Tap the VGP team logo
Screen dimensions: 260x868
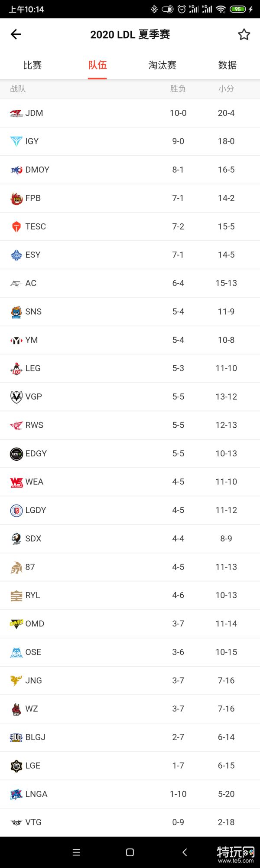[x=16, y=397]
